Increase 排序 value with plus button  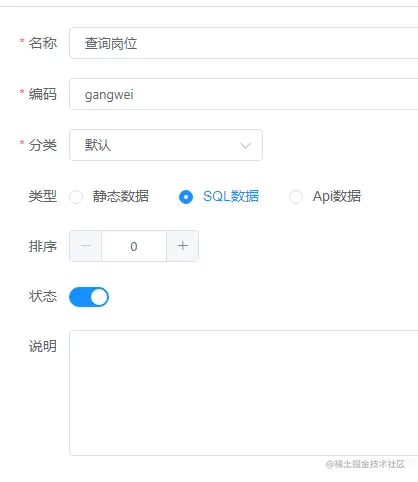[183, 246]
